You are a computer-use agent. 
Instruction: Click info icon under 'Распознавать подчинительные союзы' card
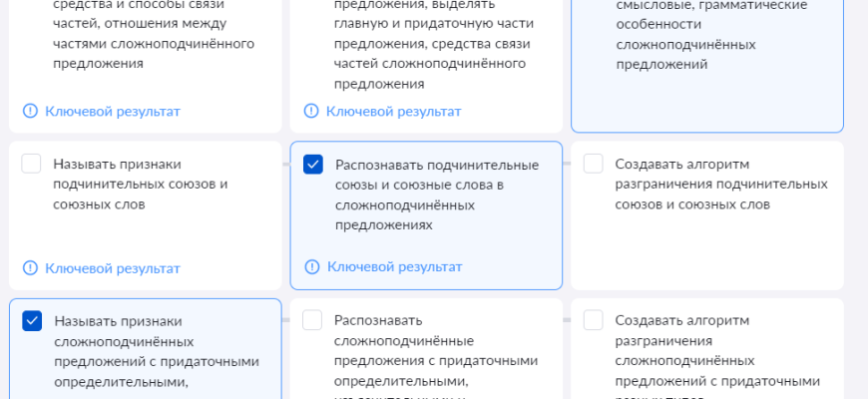tap(312, 266)
